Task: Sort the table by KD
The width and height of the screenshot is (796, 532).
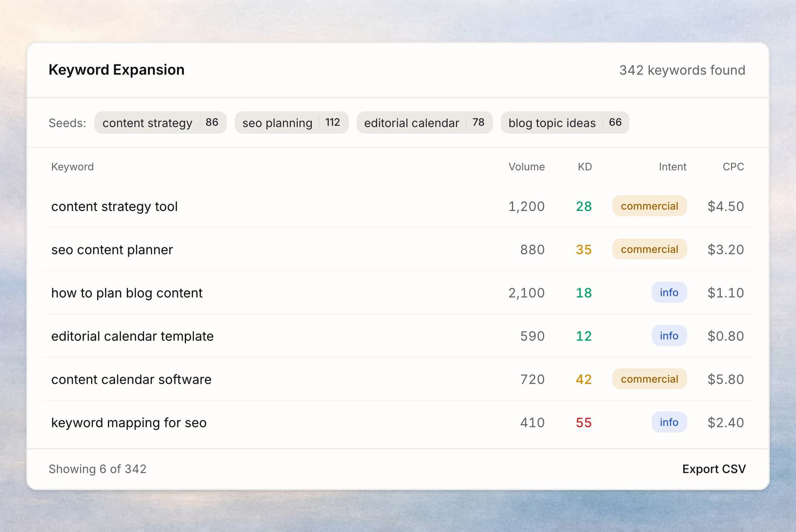Action: 585,167
